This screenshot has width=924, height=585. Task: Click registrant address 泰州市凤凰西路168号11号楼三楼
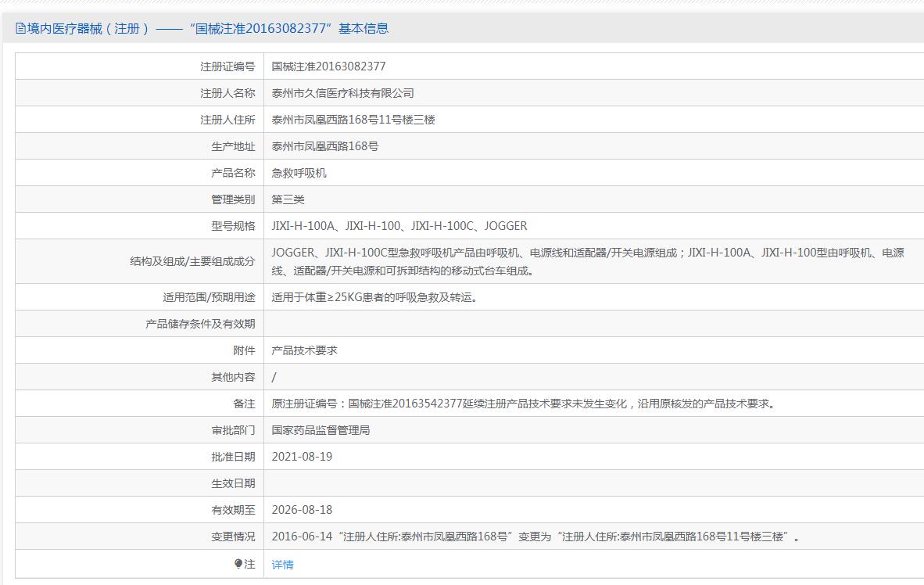[353, 120]
